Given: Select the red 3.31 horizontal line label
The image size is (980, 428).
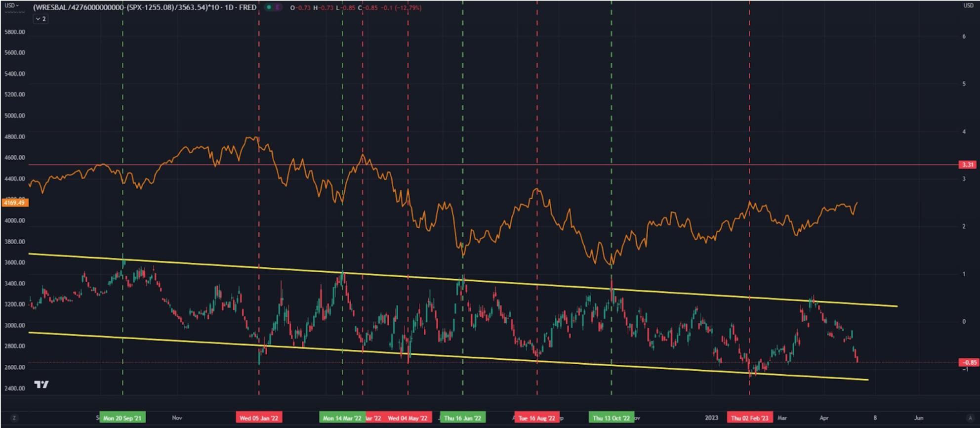Looking at the screenshot, I should click(968, 165).
